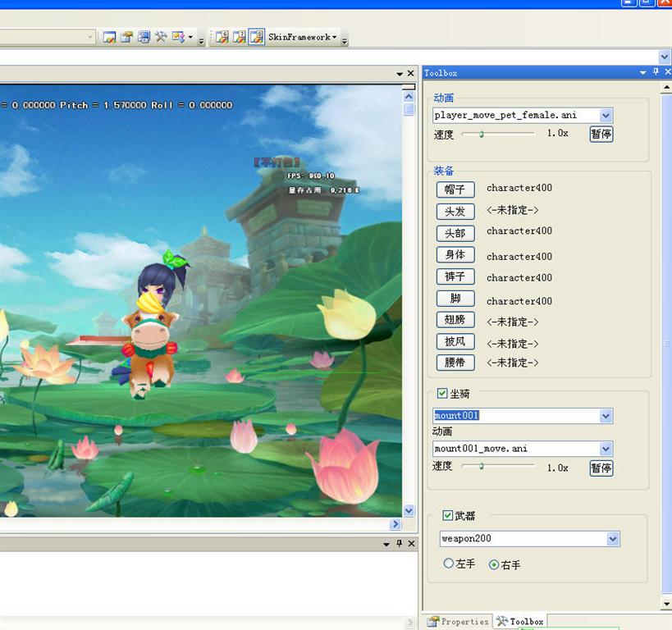Click the 未指定 value next to 翅膀
Viewport: 672px width, 630px height.
pos(513,322)
